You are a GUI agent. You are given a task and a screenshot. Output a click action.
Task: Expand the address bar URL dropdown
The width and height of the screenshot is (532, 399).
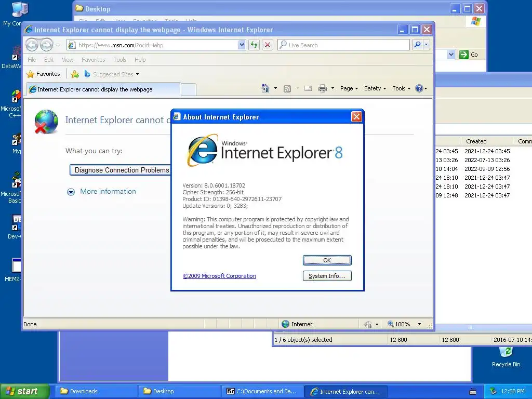point(242,45)
